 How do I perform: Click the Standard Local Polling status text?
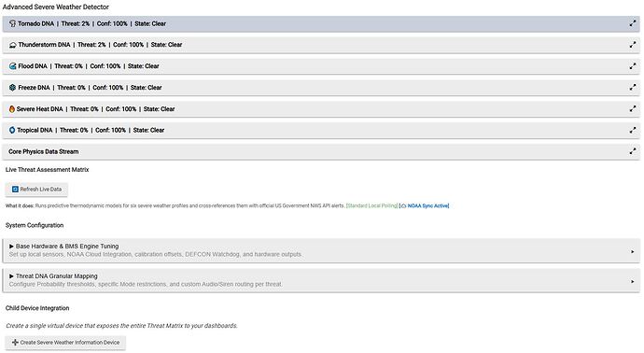371,205
